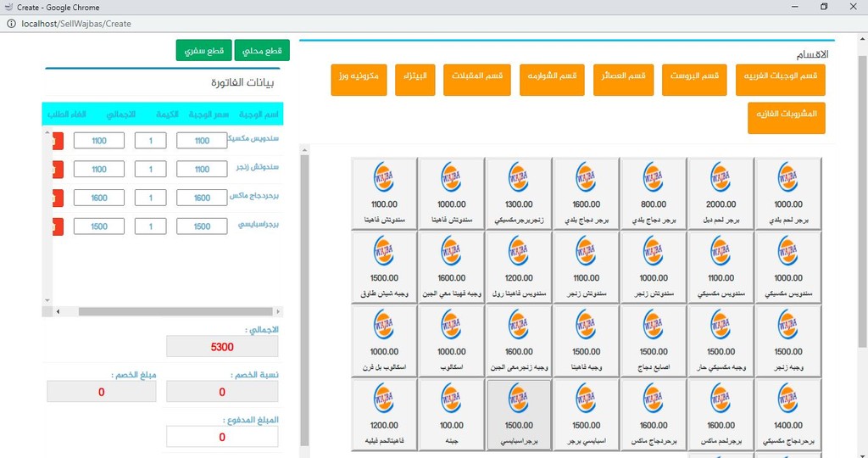Click invoice table vertical scrollbar down arrow

click(x=47, y=300)
